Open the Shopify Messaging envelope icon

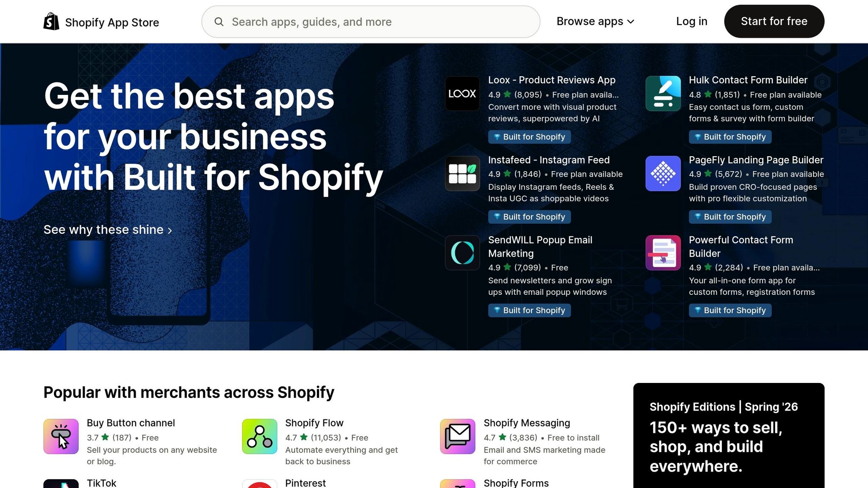coord(458,436)
